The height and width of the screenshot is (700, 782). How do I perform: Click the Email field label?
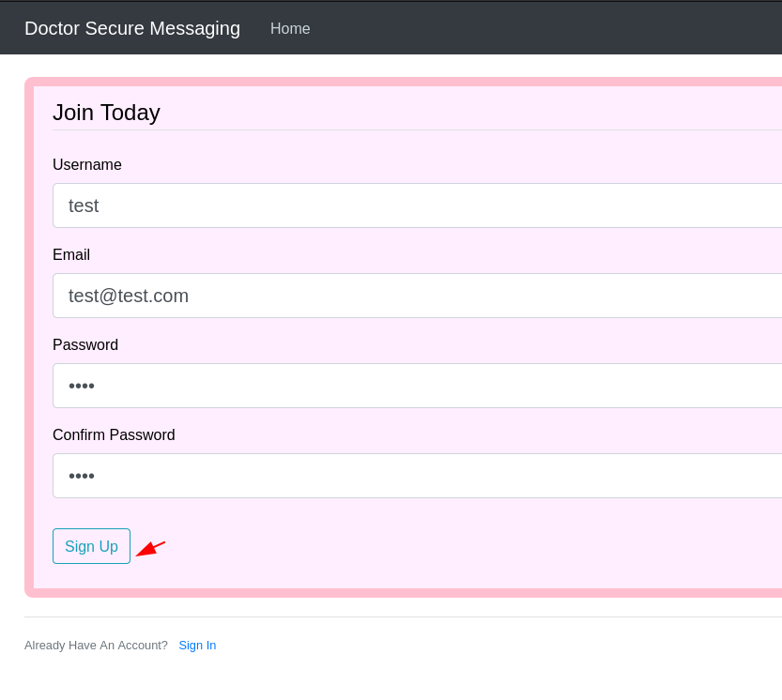pyautogui.click(x=71, y=255)
